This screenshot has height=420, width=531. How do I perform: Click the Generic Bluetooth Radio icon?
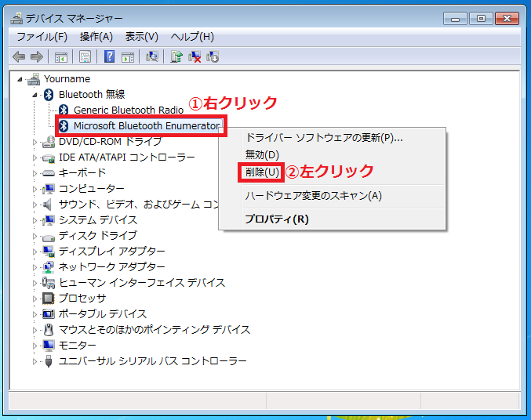tap(64, 110)
